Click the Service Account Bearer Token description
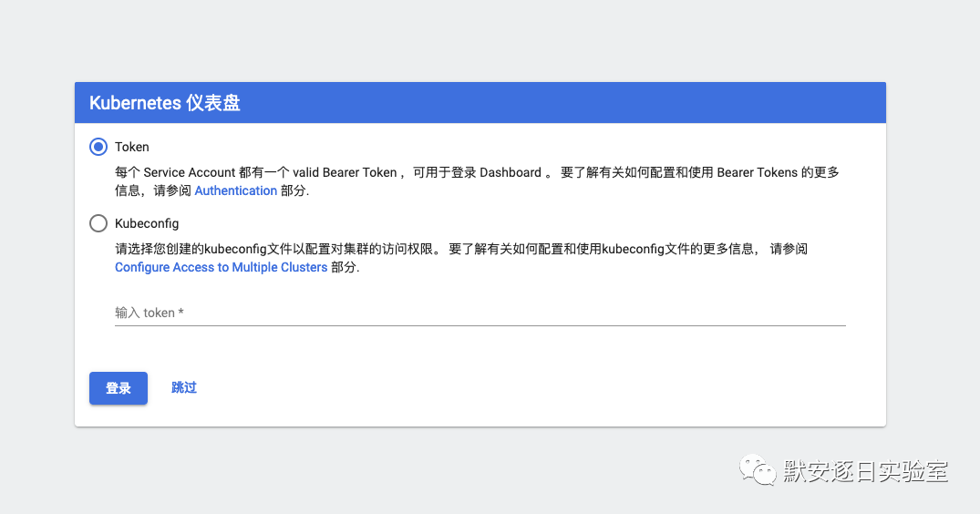Image resolution: width=980 pixels, height=514 pixels. pyautogui.click(x=477, y=181)
